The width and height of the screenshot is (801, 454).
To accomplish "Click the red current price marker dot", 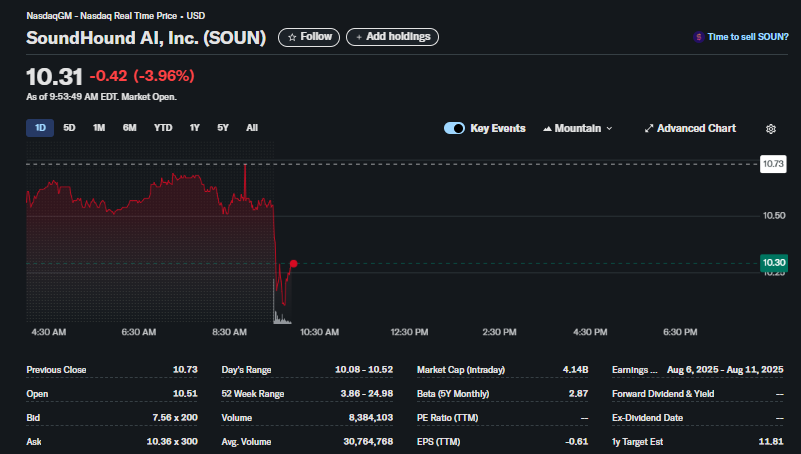I will (x=293, y=264).
